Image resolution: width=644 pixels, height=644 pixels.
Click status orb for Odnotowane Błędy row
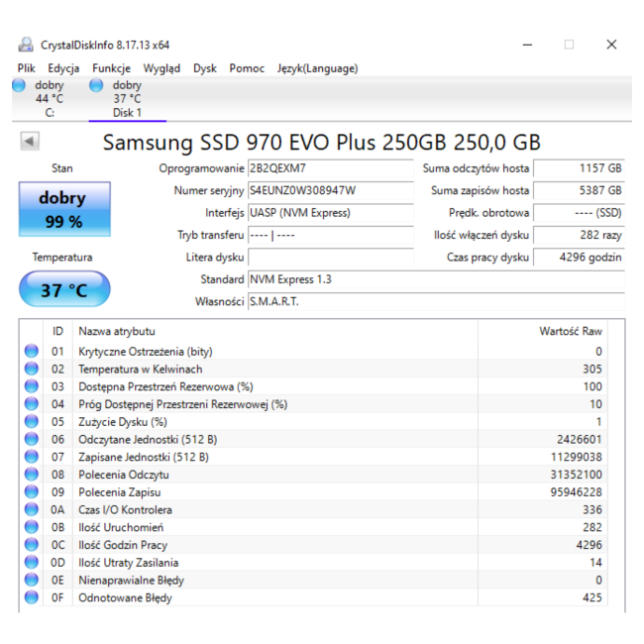(32, 597)
